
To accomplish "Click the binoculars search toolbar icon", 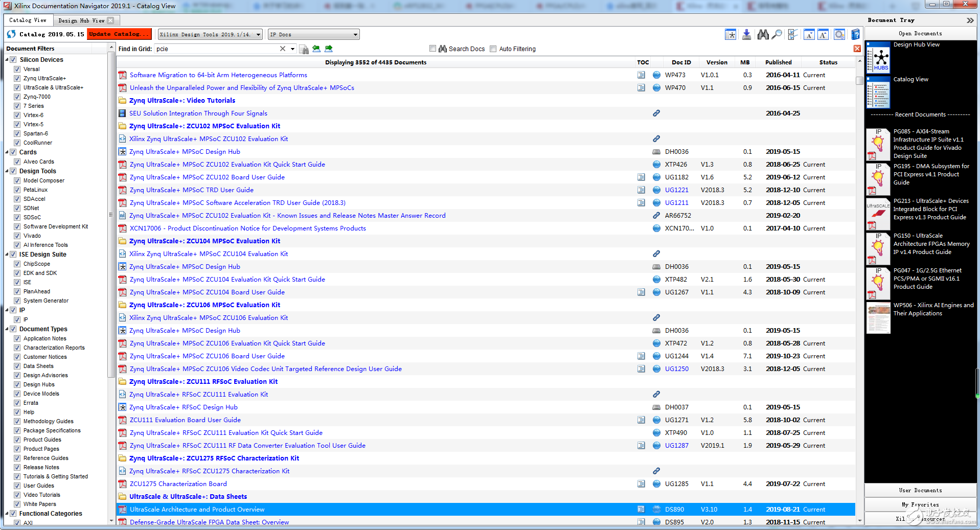I will pyautogui.click(x=763, y=34).
